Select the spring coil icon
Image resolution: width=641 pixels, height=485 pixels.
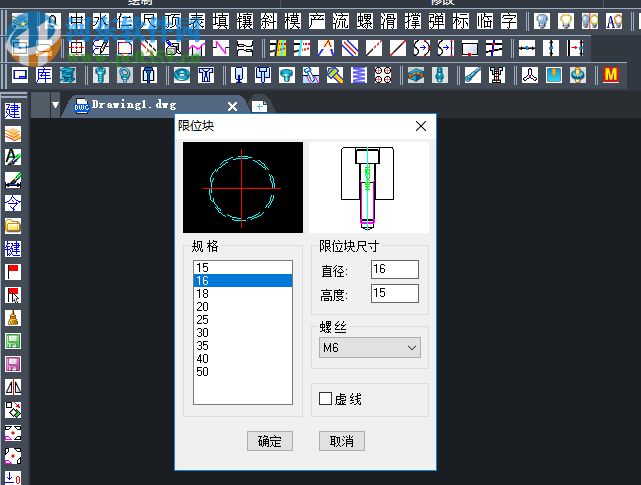tap(359, 75)
